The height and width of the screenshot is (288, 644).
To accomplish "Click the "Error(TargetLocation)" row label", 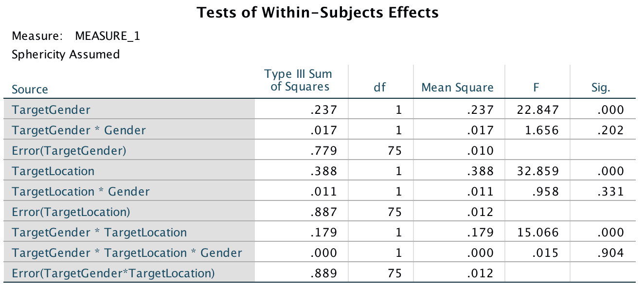I will pos(71,212).
